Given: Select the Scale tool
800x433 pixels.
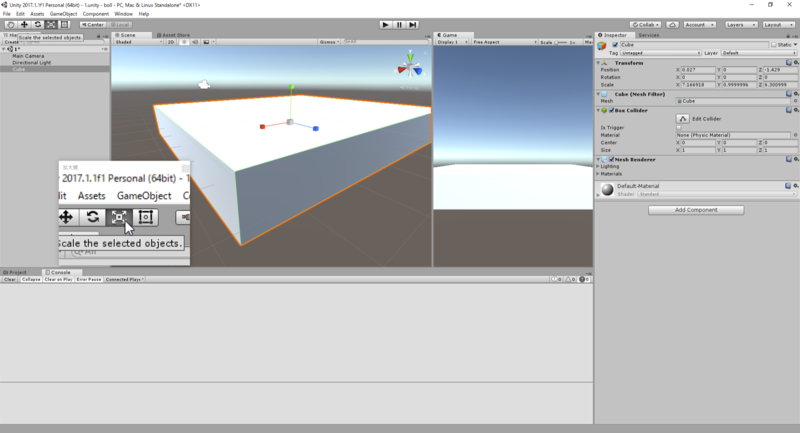Looking at the screenshot, I should click(51, 24).
